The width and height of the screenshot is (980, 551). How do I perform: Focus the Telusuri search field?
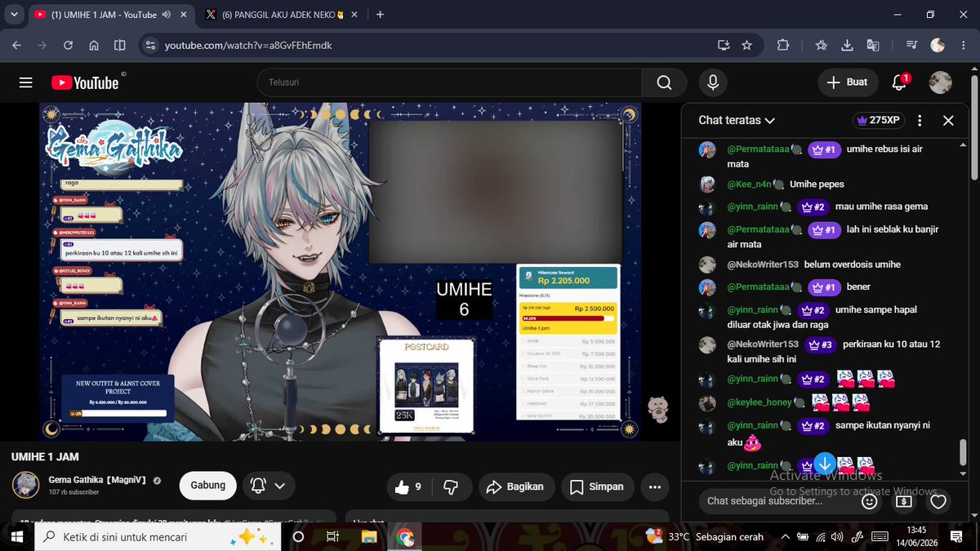449,82
